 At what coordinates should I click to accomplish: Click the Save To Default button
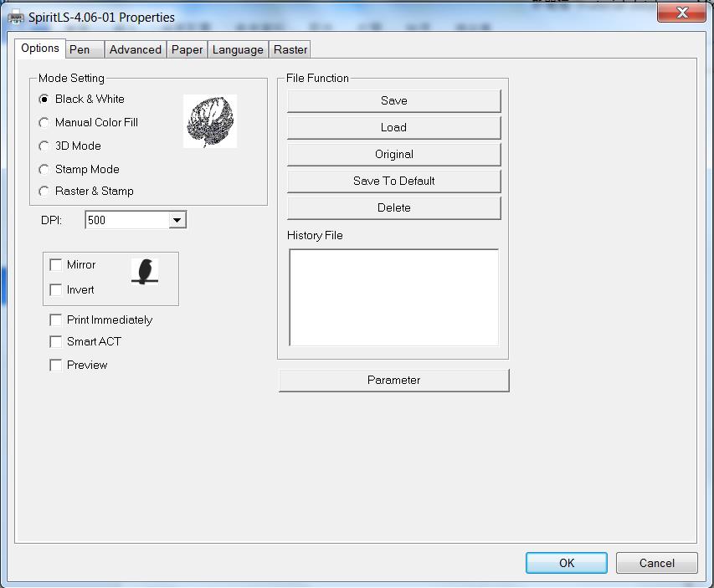point(393,181)
